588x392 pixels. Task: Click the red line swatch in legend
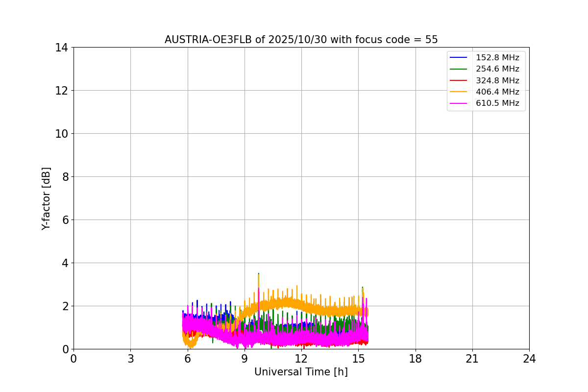[459, 81]
